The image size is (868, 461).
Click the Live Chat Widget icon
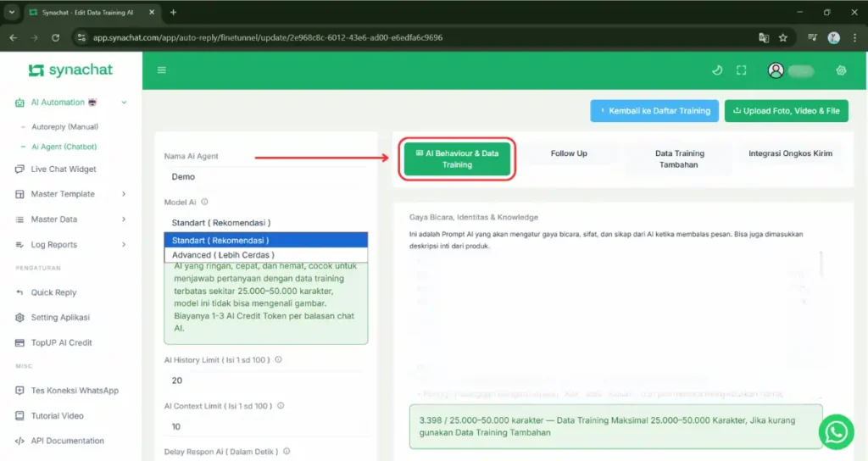[x=20, y=169]
